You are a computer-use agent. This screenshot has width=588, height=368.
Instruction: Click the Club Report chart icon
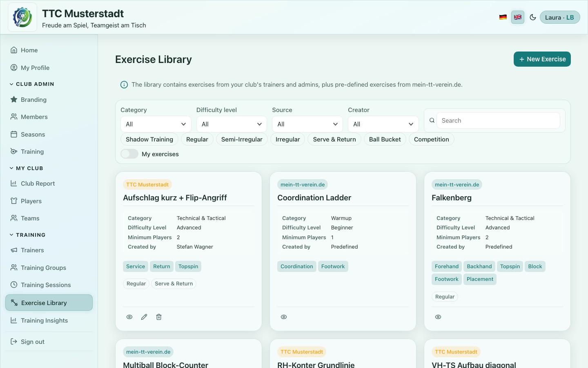(14, 183)
